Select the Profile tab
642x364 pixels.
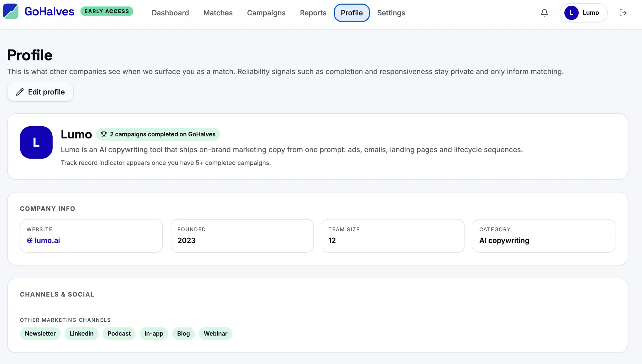coord(352,13)
